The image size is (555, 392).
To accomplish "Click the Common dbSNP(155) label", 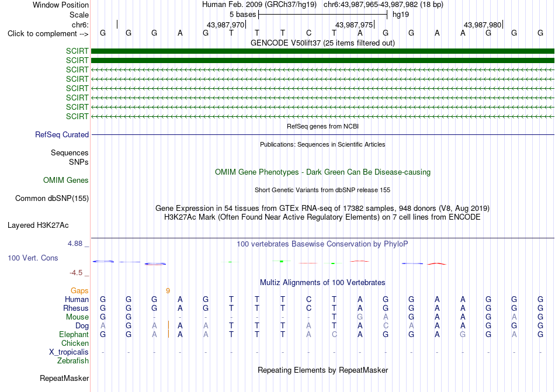I will point(51,199).
